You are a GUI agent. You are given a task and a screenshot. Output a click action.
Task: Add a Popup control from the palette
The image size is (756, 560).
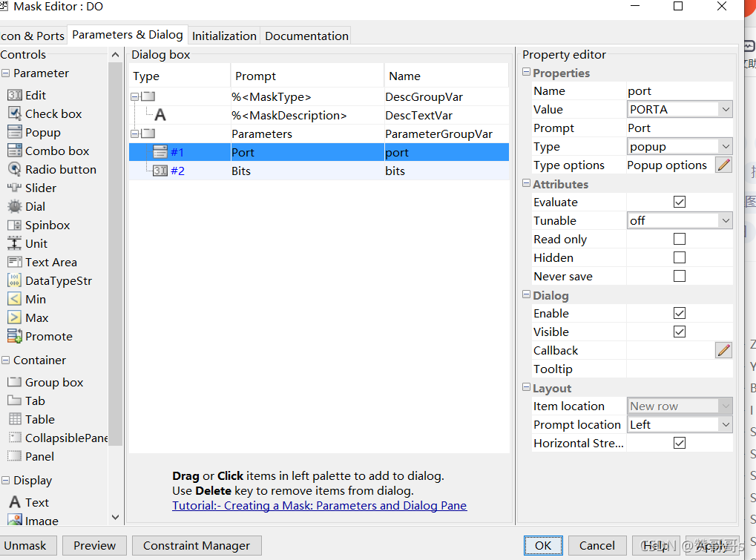[34, 132]
